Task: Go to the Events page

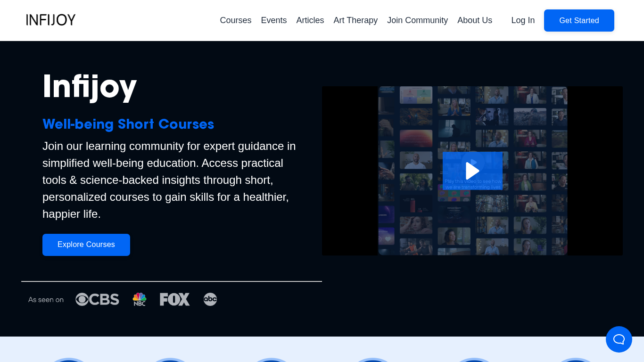Action: 273,20
